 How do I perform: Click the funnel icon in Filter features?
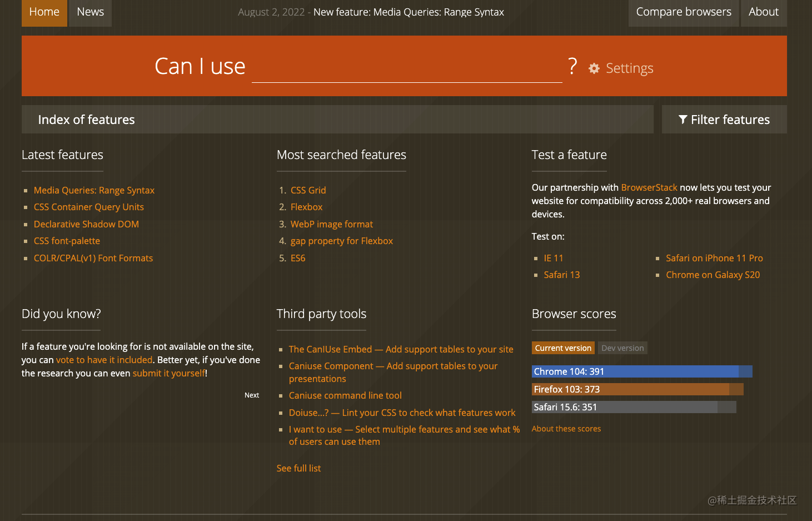tap(683, 120)
